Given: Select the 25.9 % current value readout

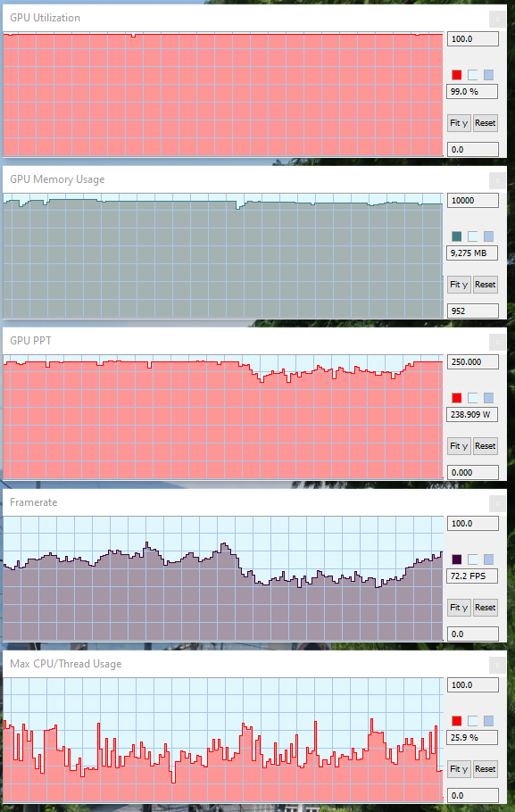Looking at the screenshot, I should coord(472,738).
